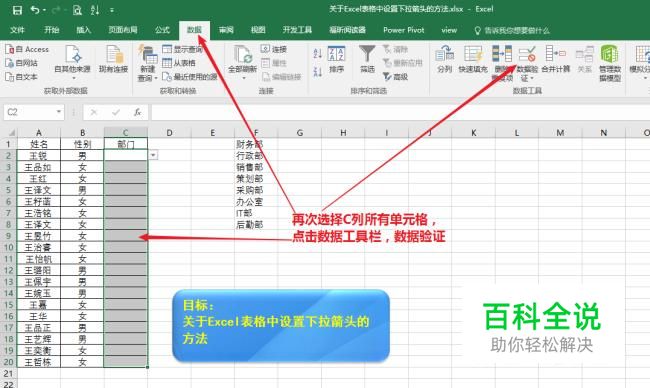This screenshot has width=650, height=388.
Task: Import data using 自文本
Action: pyautogui.click(x=22, y=77)
